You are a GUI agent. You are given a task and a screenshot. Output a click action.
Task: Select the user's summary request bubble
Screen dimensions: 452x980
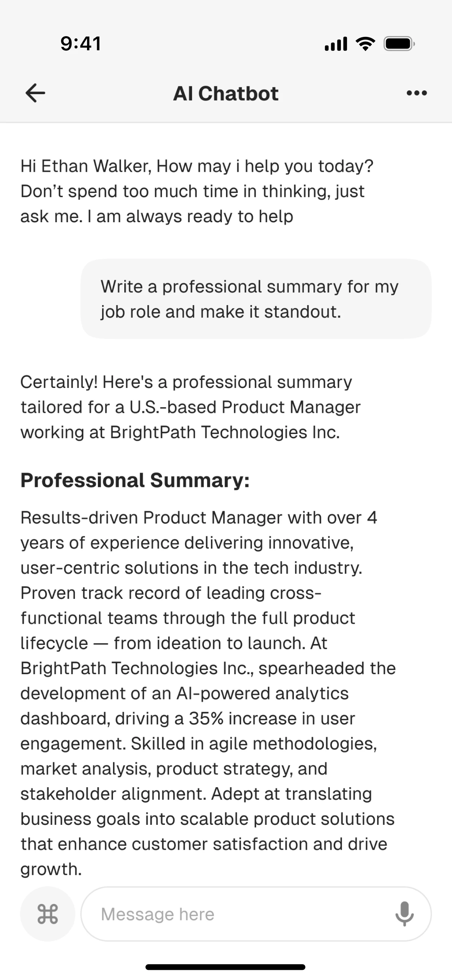coord(256,299)
